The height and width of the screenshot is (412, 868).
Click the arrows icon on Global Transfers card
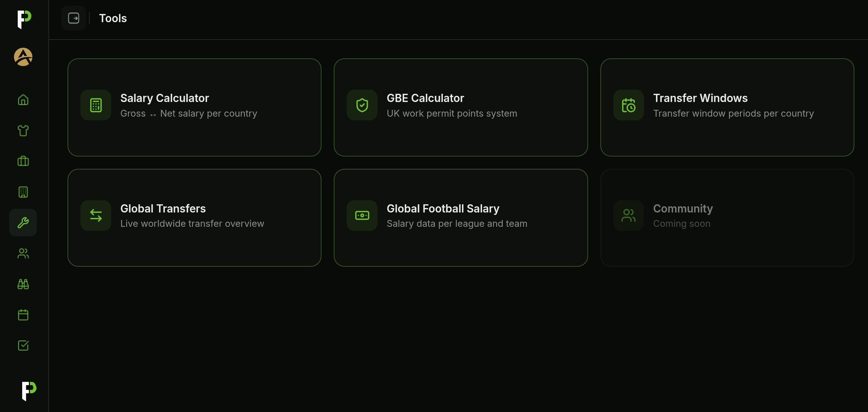pos(96,216)
